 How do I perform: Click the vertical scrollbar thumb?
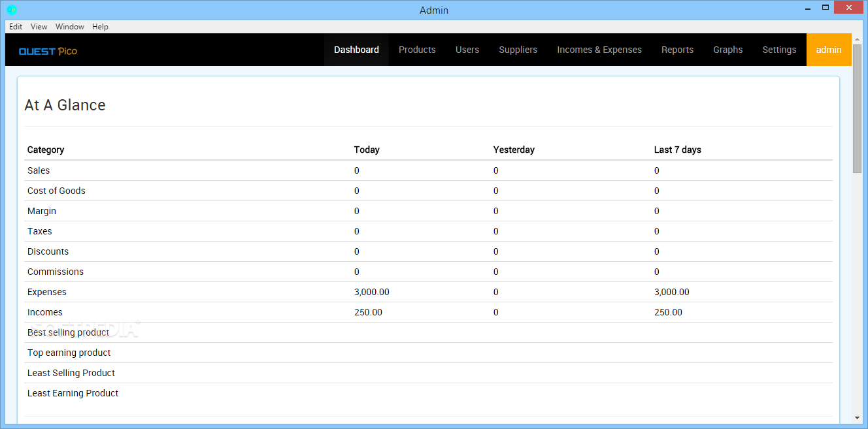coord(857,109)
